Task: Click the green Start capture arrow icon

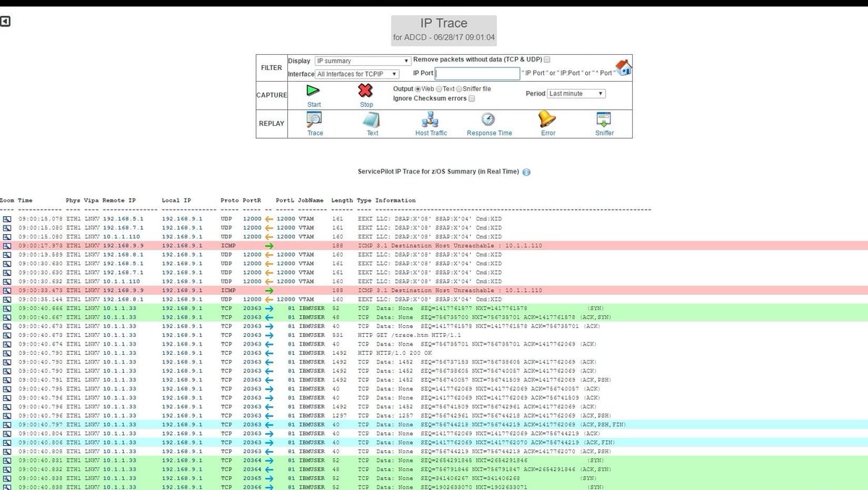Action: click(x=312, y=90)
